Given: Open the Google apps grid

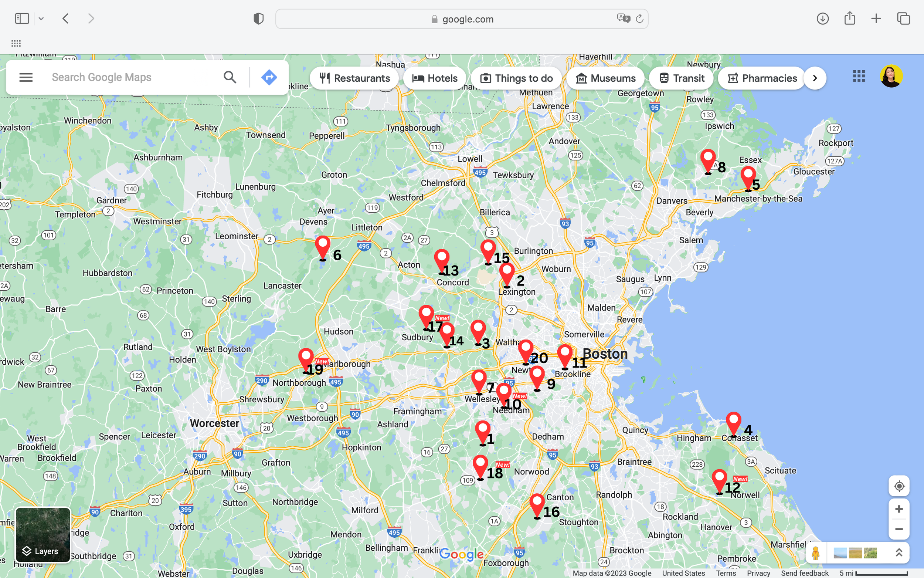Looking at the screenshot, I should coord(859,76).
